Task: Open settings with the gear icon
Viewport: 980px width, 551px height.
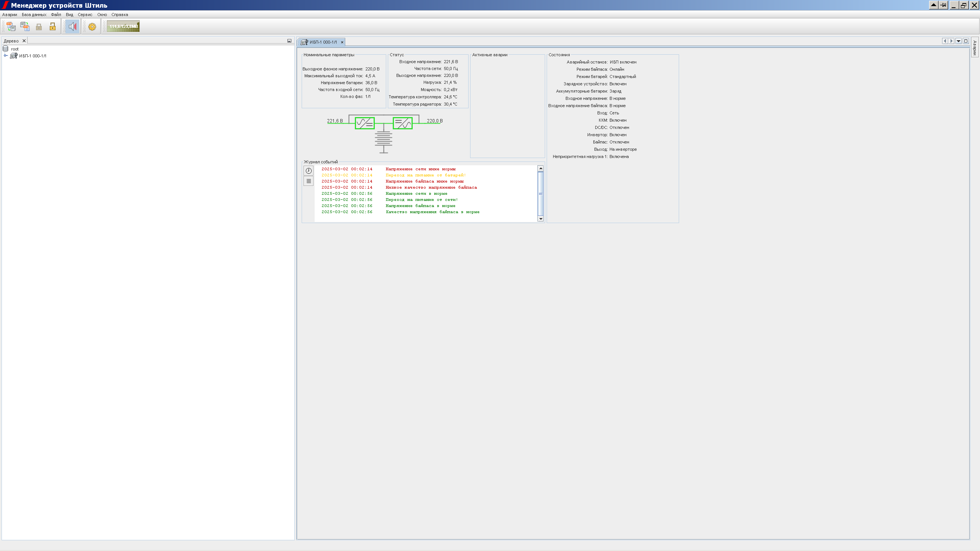Action: 92,26
